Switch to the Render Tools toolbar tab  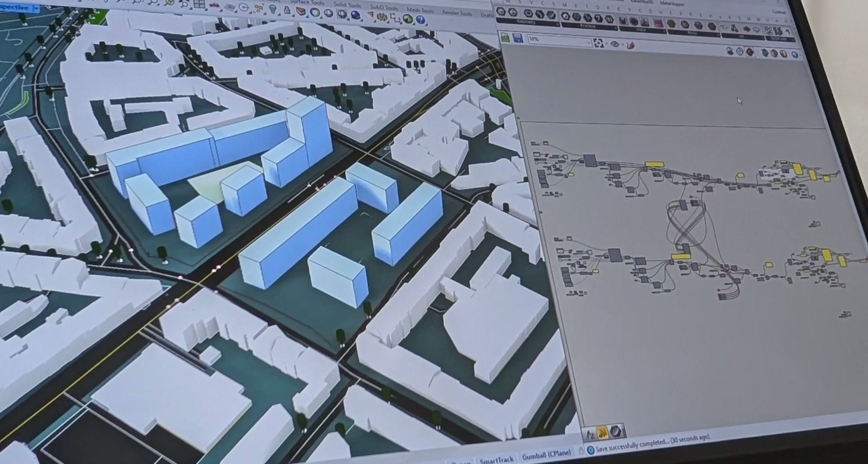pos(457,13)
